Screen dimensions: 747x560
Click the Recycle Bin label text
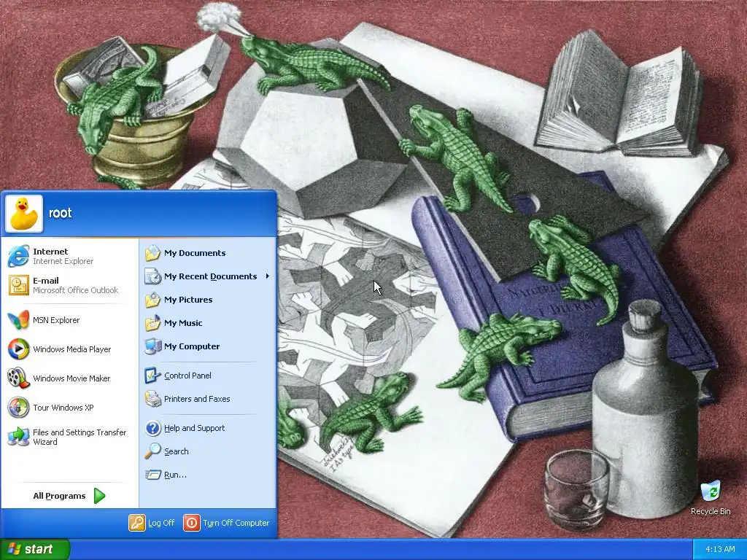[711, 511]
